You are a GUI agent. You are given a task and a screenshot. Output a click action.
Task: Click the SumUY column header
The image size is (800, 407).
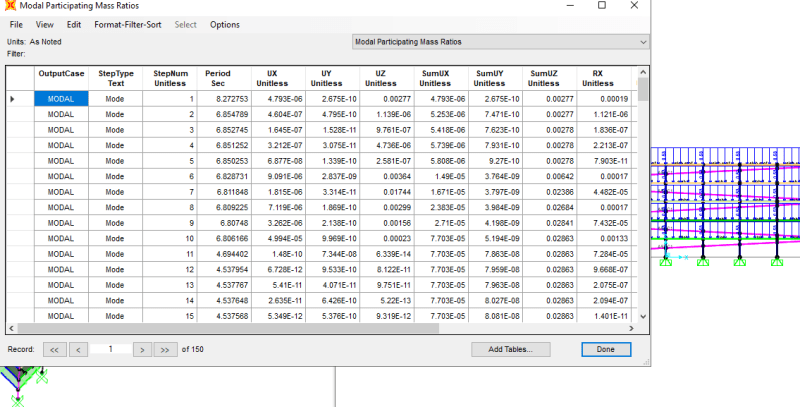coord(495,79)
